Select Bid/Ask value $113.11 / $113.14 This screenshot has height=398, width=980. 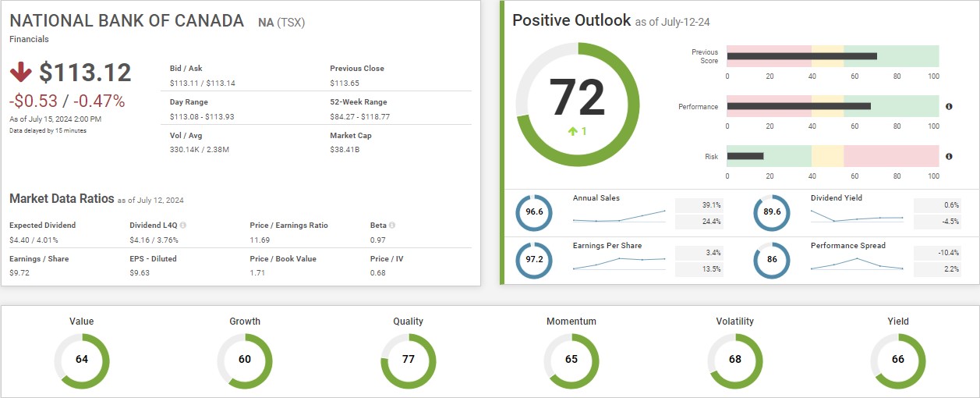tap(203, 83)
